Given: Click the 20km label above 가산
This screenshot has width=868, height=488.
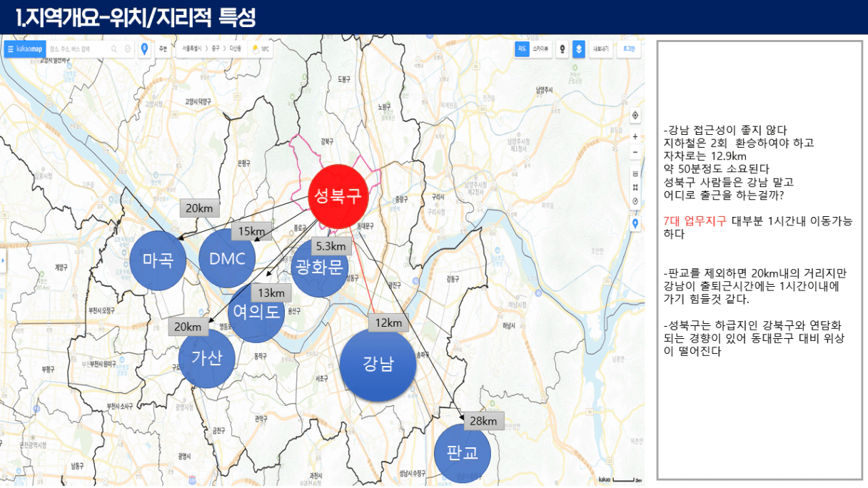Looking at the screenshot, I should pyautogui.click(x=188, y=327).
